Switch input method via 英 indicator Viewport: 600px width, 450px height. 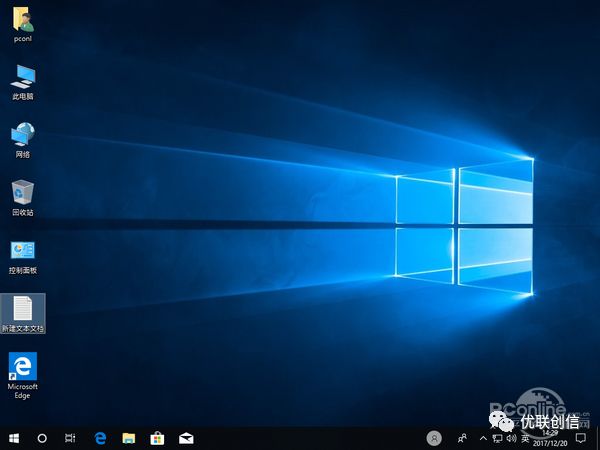click(525, 438)
